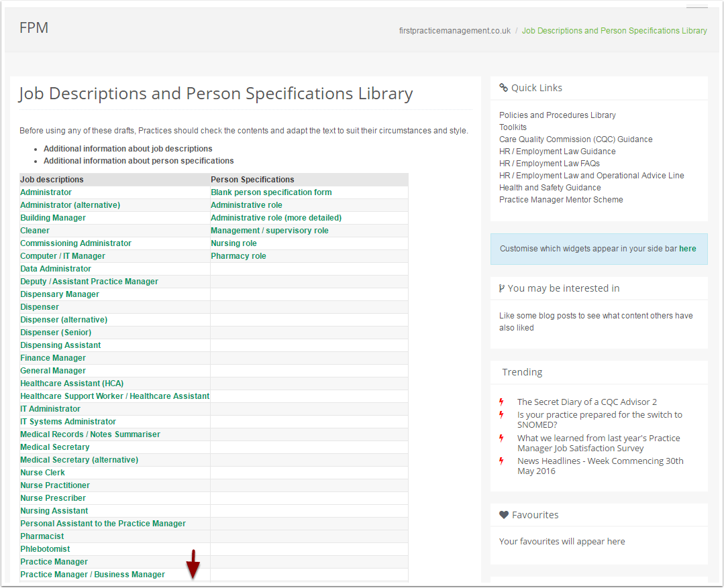This screenshot has height=588, width=724.
Task: Open Practice Manager Mentor Scheme link
Action: (561, 200)
